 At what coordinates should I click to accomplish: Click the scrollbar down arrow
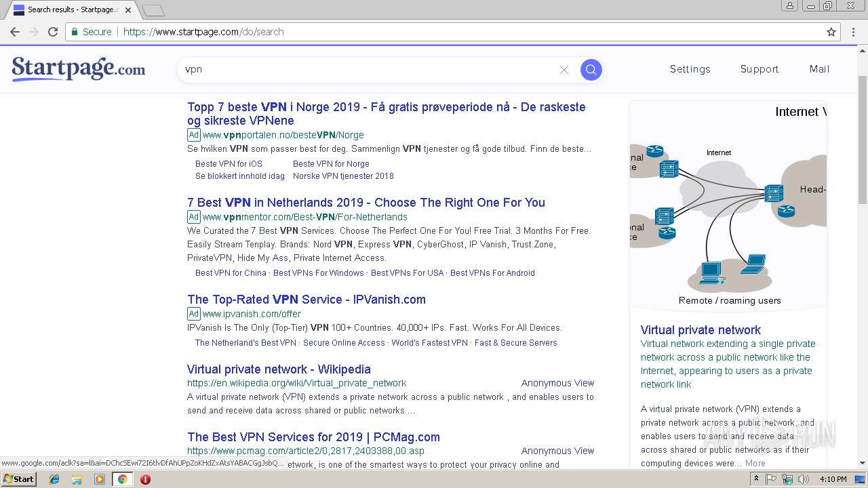pyautogui.click(x=863, y=464)
